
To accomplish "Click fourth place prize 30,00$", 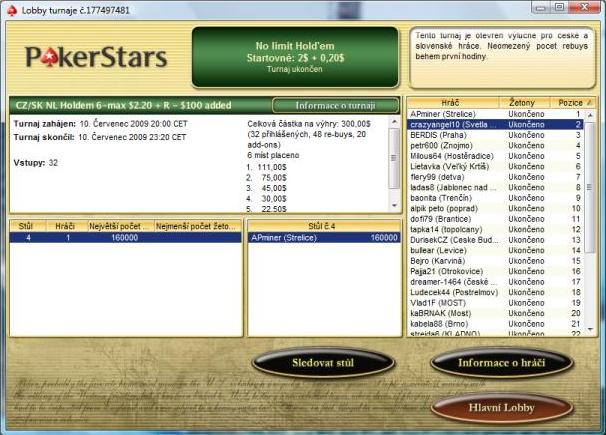I will [x=274, y=199].
